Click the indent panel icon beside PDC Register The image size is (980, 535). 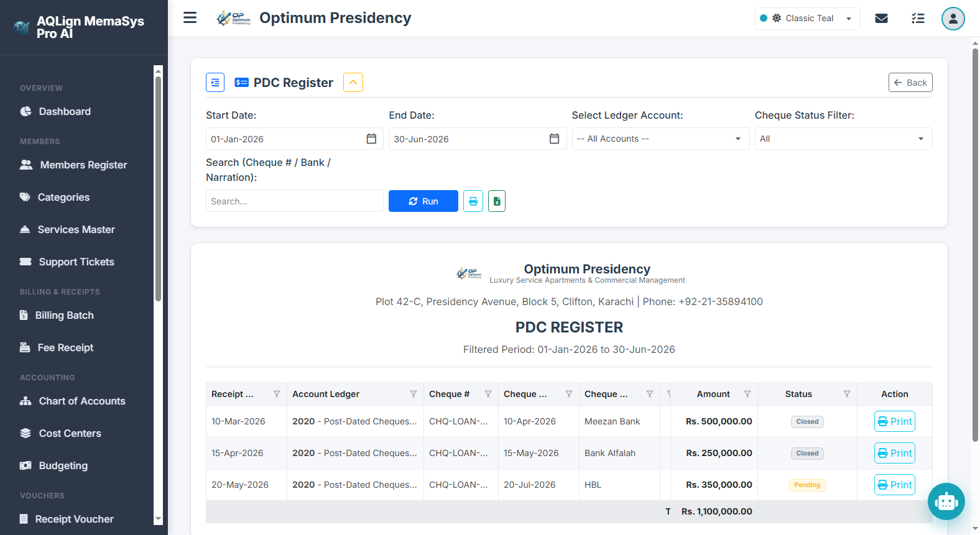click(215, 83)
